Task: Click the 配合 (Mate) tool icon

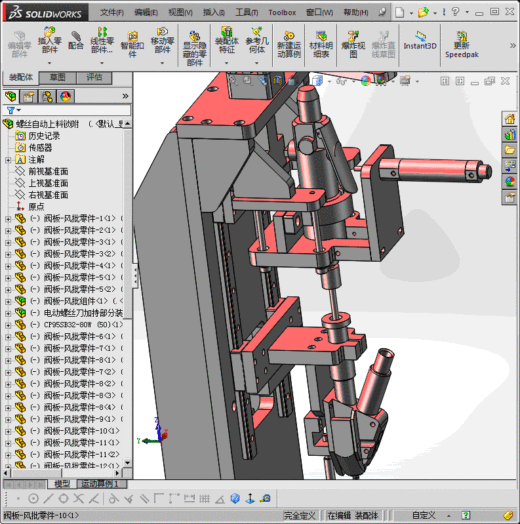Action: 76,41
